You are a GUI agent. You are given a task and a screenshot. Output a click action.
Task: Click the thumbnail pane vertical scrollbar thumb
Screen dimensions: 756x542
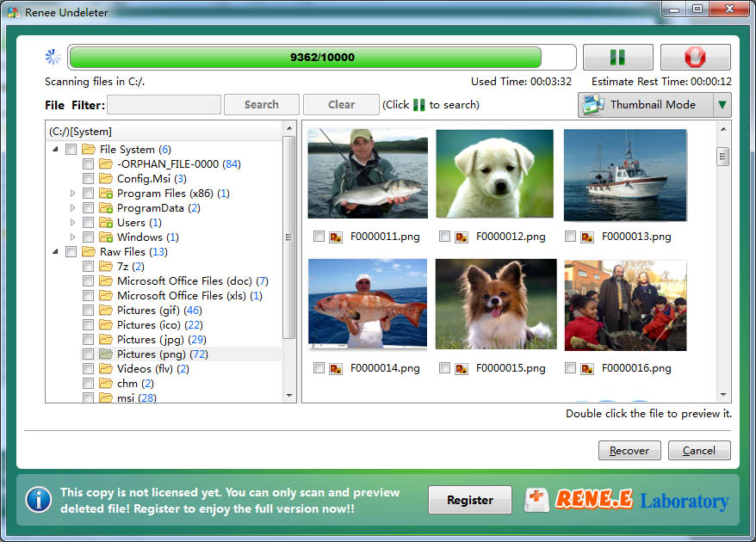(x=722, y=156)
